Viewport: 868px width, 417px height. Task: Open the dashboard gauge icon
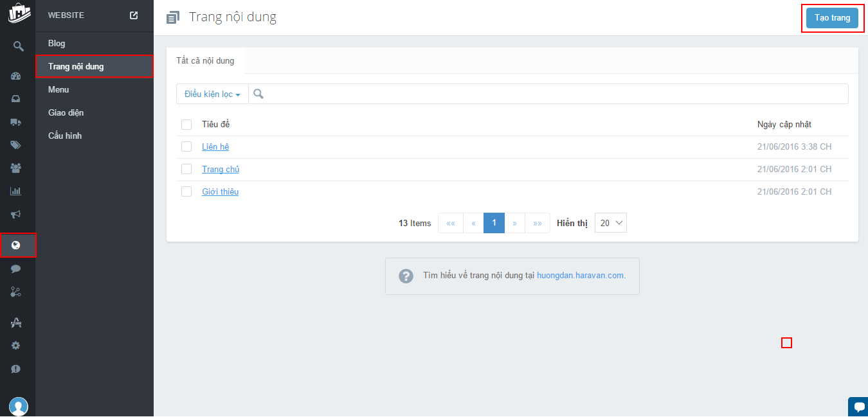(17, 76)
